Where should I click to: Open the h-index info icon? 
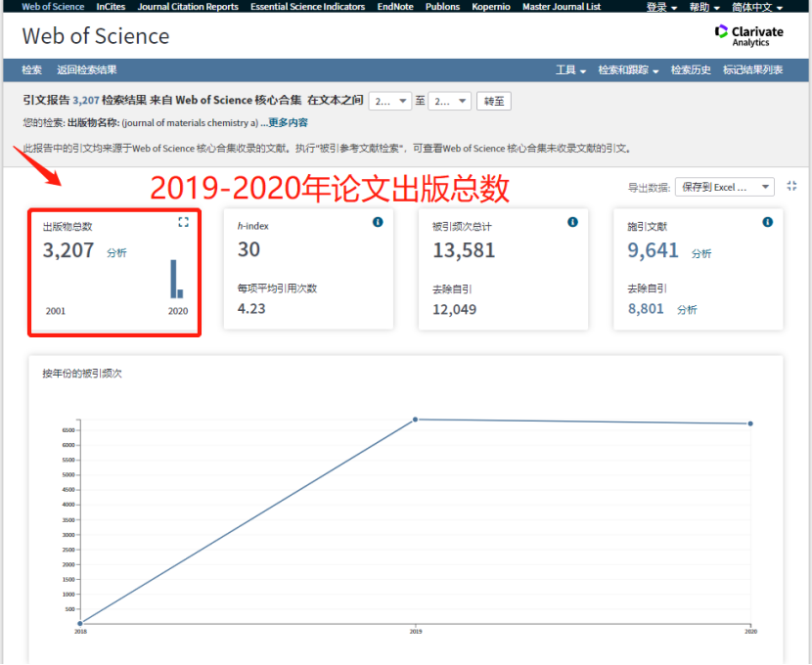378,222
